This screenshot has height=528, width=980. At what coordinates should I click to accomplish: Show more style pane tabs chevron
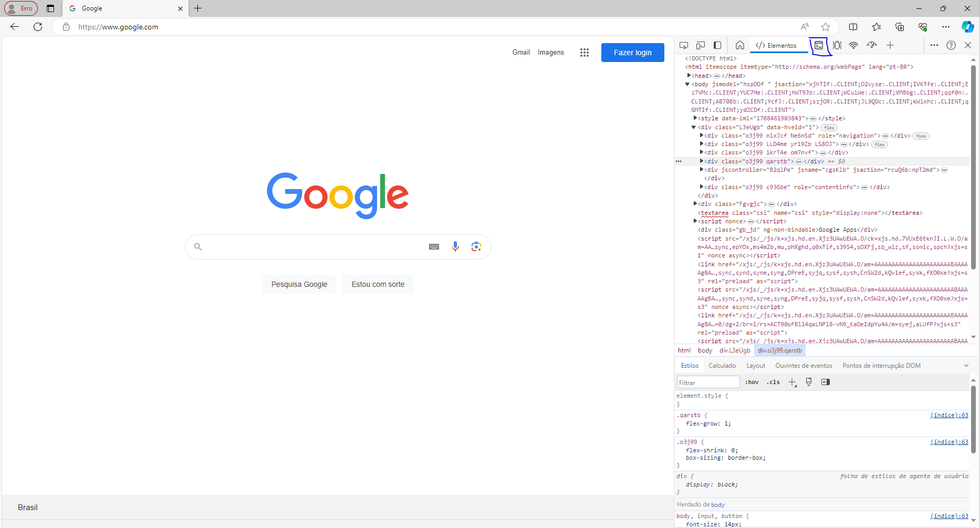[966, 366]
